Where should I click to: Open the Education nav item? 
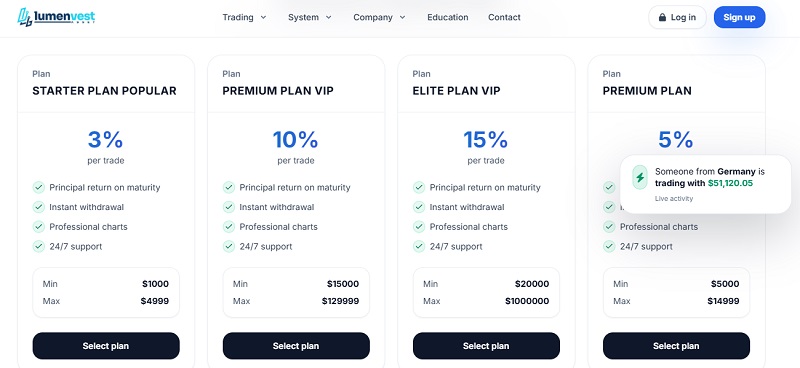tap(447, 17)
